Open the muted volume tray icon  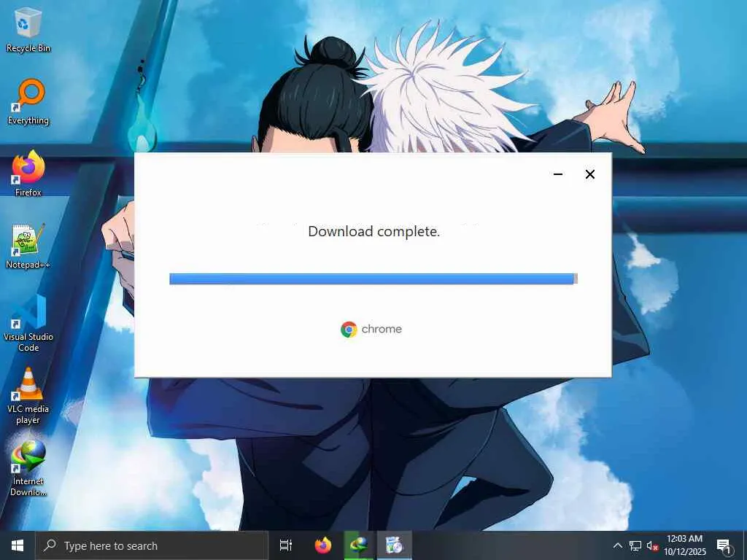(653, 545)
